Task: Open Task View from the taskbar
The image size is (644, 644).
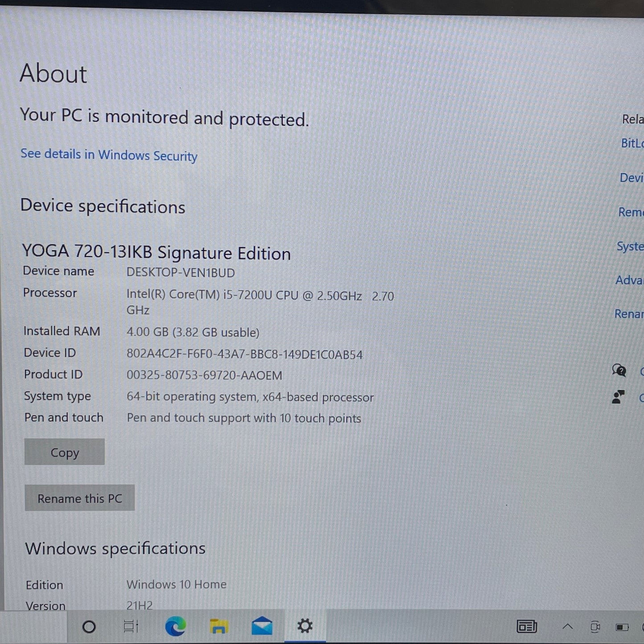Action: pyautogui.click(x=131, y=627)
